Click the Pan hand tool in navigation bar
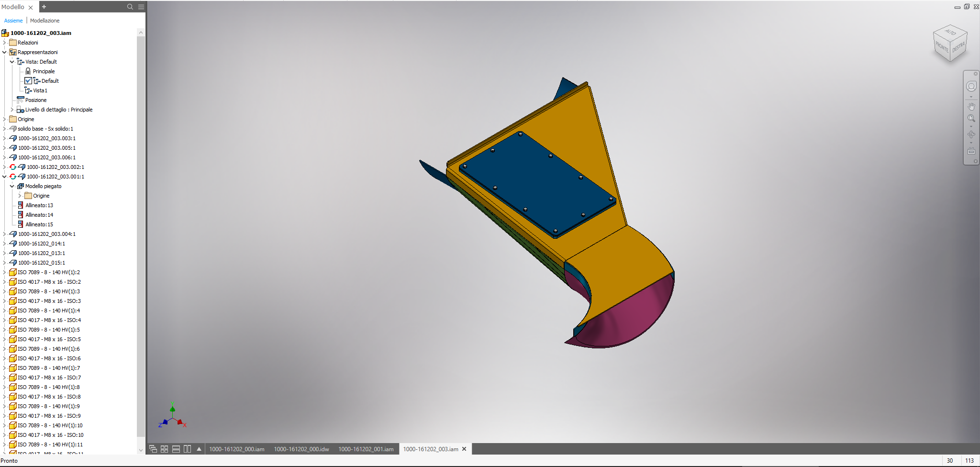 (x=971, y=106)
